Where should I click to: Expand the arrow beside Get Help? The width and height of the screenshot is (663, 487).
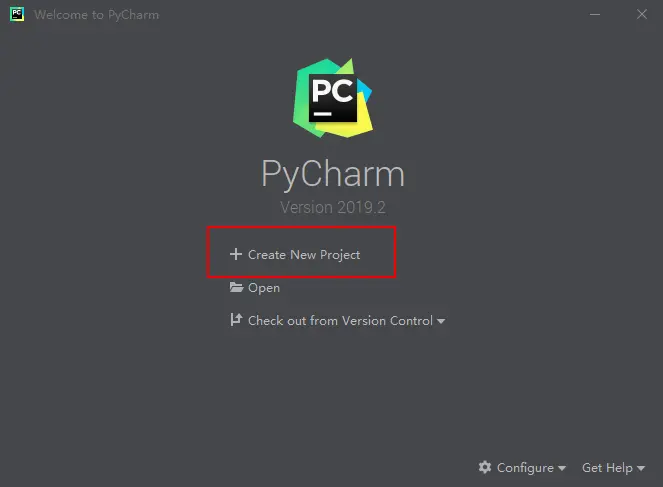click(x=641, y=468)
